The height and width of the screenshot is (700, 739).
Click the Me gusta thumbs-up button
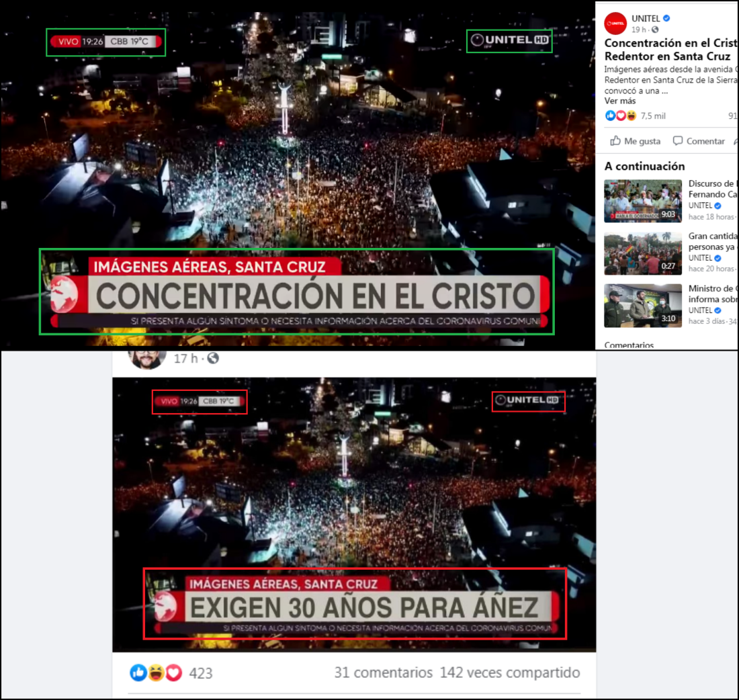tap(636, 141)
